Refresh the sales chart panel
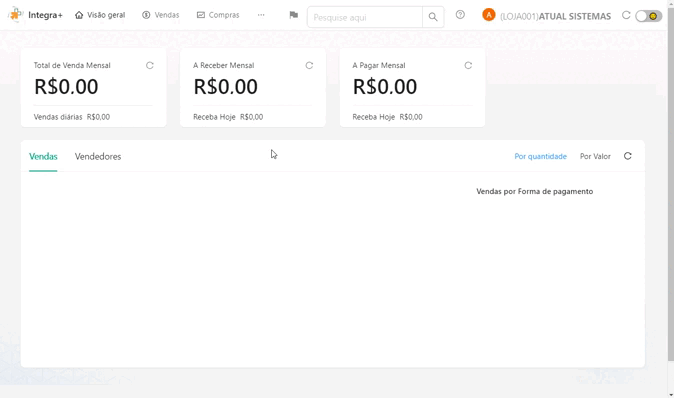 628,156
